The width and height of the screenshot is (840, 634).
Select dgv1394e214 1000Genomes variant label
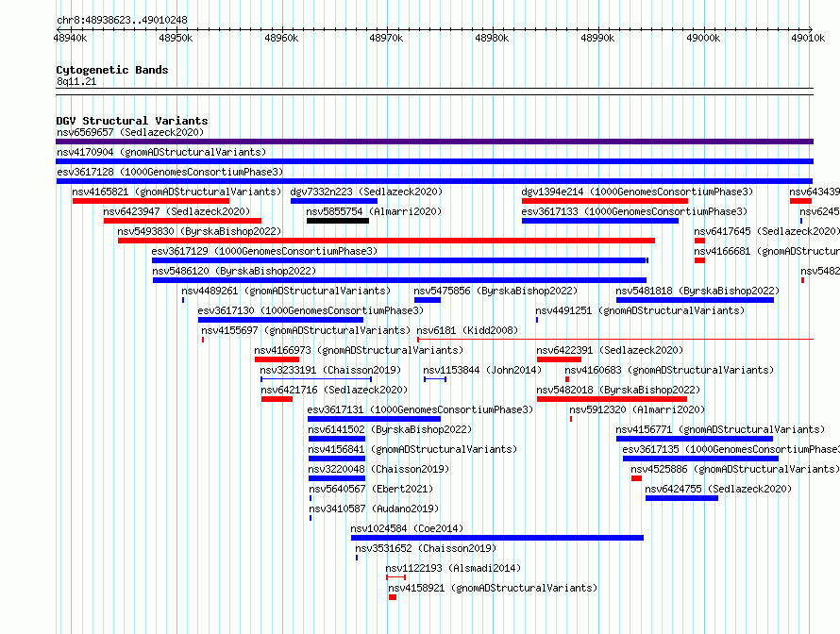click(x=637, y=192)
